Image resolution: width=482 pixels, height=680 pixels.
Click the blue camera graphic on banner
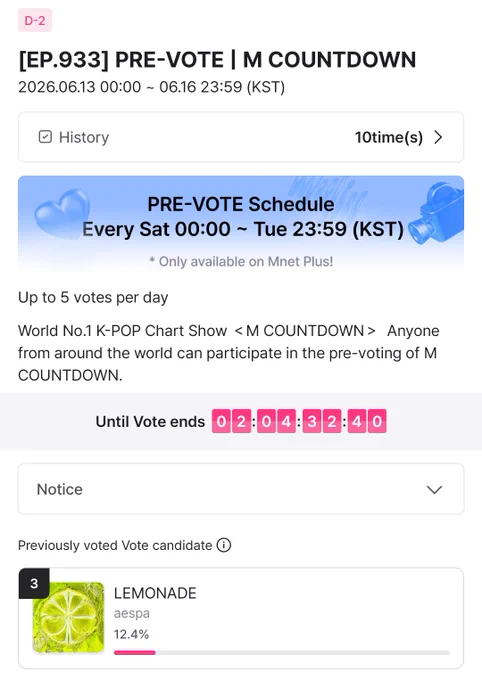(436, 213)
